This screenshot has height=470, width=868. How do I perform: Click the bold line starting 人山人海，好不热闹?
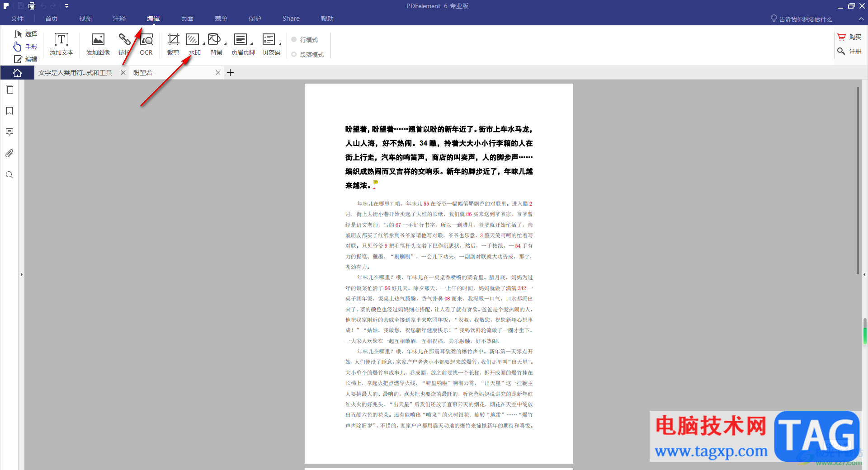(439, 143)
